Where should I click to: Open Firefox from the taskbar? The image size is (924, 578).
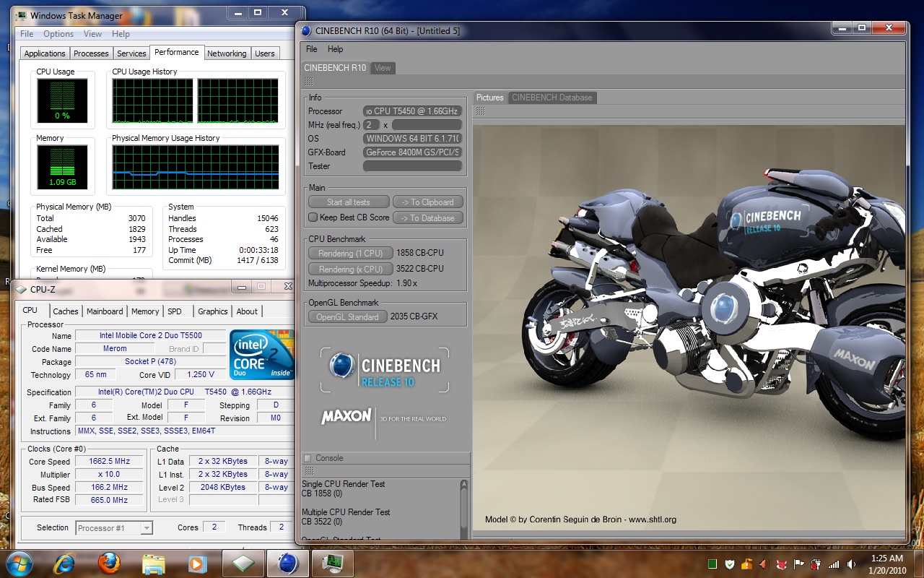pos(108,564)
